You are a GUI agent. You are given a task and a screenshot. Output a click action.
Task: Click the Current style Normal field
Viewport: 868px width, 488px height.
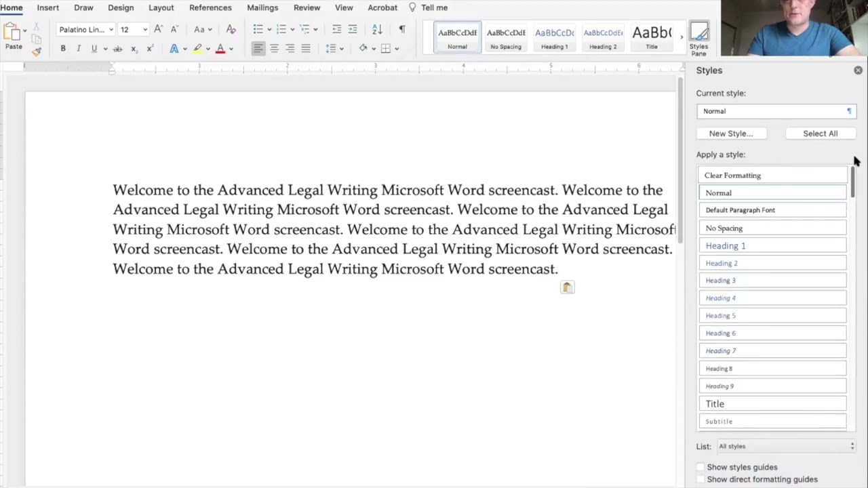[x=776, y=111]
